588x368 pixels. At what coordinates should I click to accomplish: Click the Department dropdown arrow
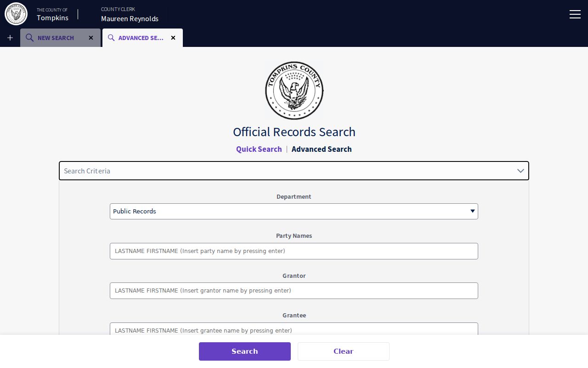click(x=472, y=211)
